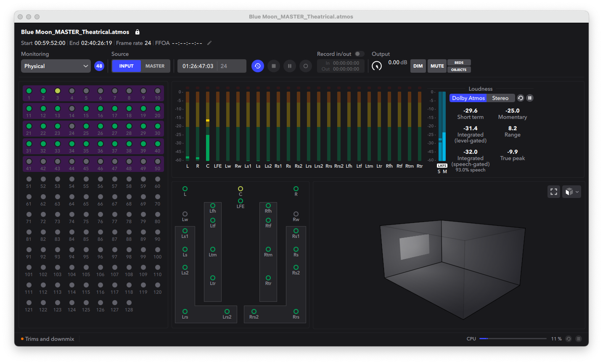Pause the loudness measurement
Viewport: 603px width, 364px height.
[x=530, y=98]
